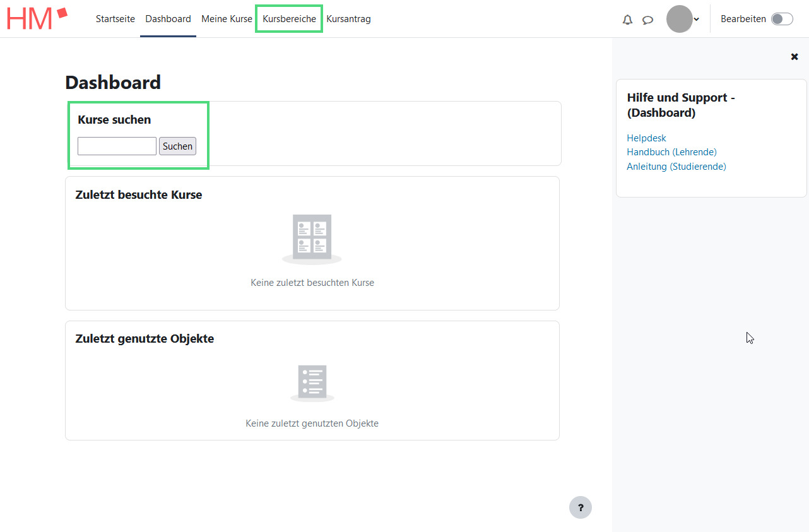Open Kursantrag in the top navigation
Viewport: 809px width, 532px height.
348,19
